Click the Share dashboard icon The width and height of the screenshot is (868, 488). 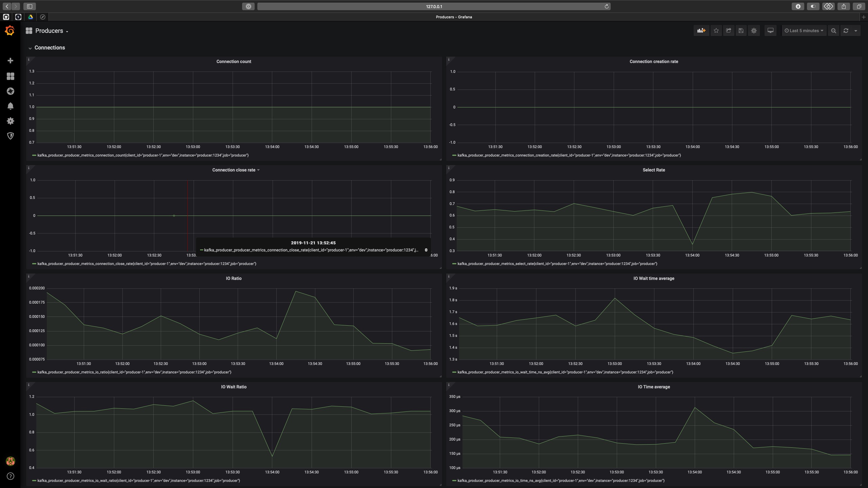(728, 31)
